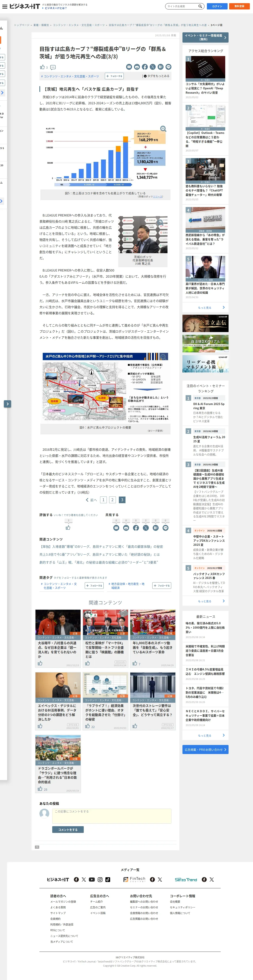Expand もっと見る under アクセス総合ランキング
The width and height of the screenshot is (253, 980).
click(206, 307)
